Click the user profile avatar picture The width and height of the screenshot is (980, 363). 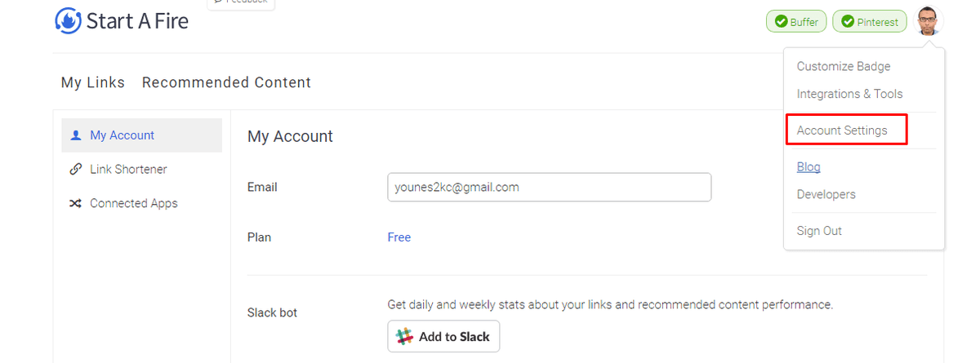coord(926,21)
